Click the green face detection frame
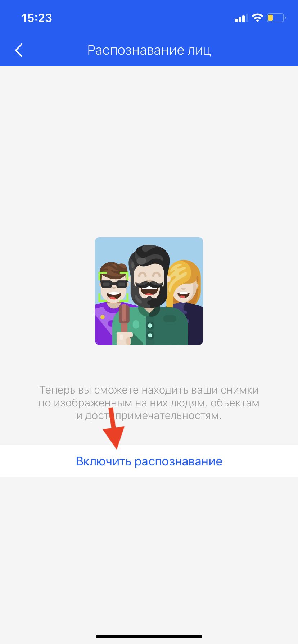This screenshot has height=644, width=298. (x=113, y=286)
